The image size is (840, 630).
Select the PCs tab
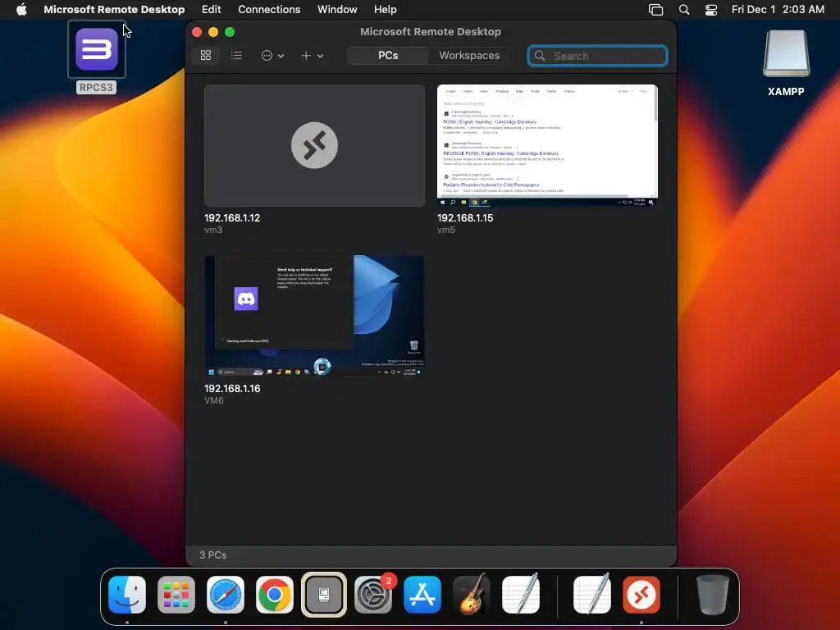click(x=388, y=55)
